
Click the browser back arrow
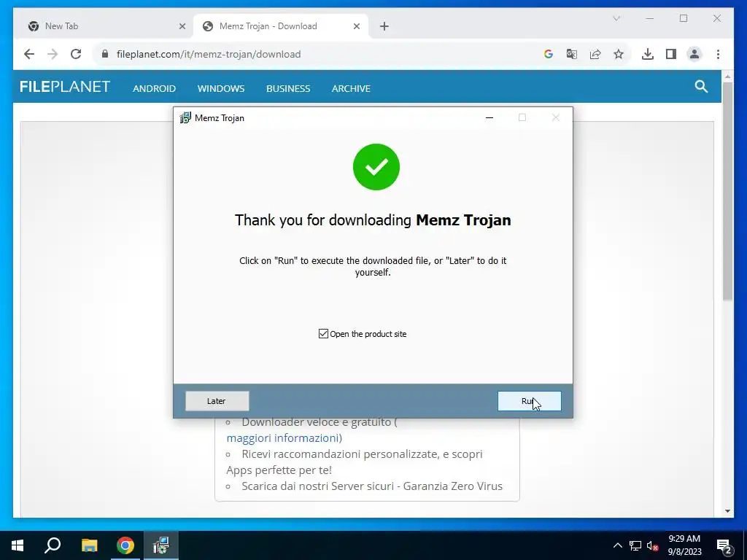coord(29,54)
